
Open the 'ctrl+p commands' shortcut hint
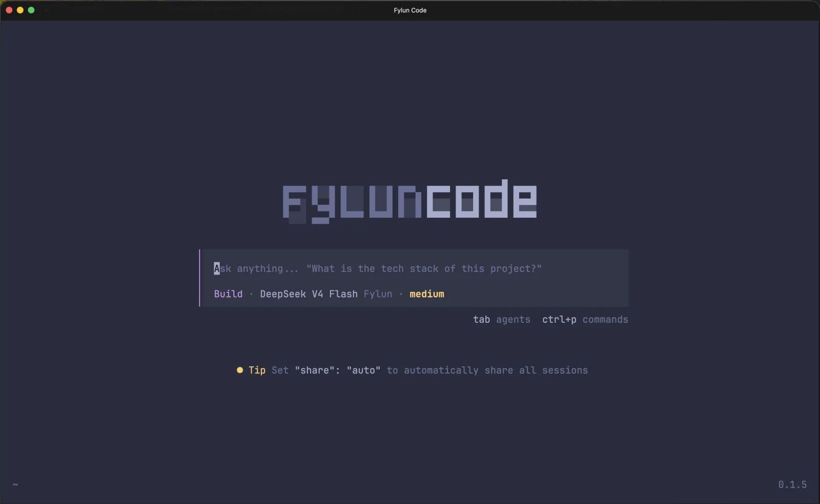click(585, 320)
